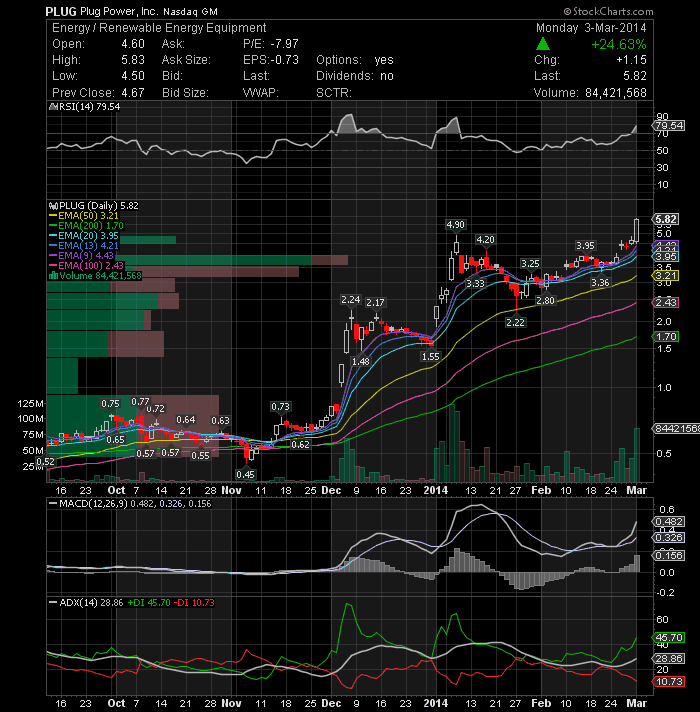Click the green 1.70 axis tag
The height and width of the screenshot is (712, 700).
point(666,336)
